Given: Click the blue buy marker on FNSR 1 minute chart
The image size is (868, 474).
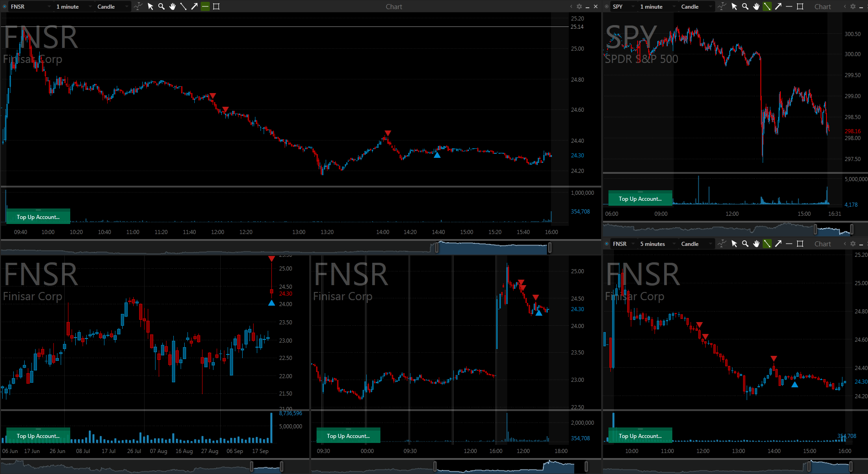Looking at the screenshot, I should click(437, 155).
